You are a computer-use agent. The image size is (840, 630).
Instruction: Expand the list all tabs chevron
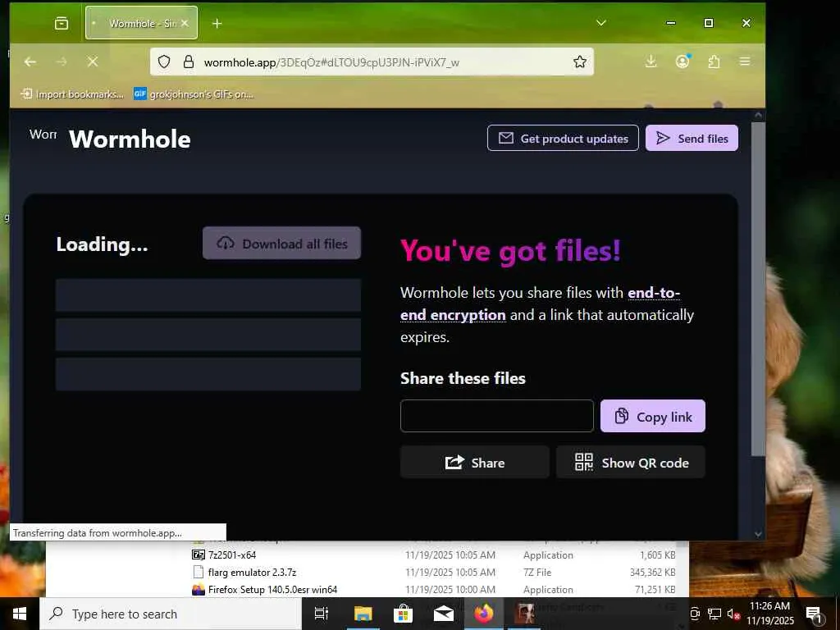pos(601,22)
